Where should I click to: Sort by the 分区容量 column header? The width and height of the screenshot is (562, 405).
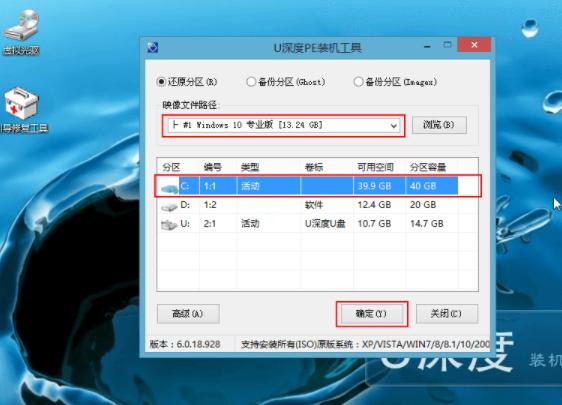(x=428, y=167)
